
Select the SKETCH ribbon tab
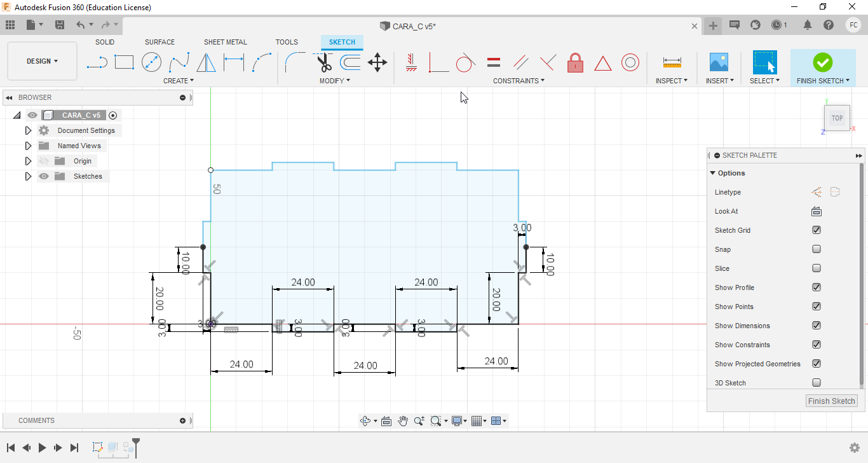tap(342, 42)
